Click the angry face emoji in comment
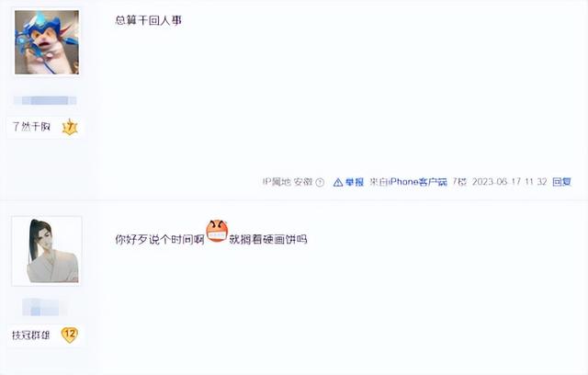This screenshot has height=375, width=588. [x=217, y=231]
